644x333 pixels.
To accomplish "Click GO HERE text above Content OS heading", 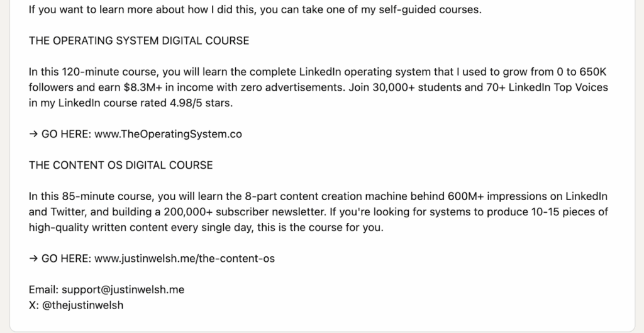I will (x=66, y=134).
